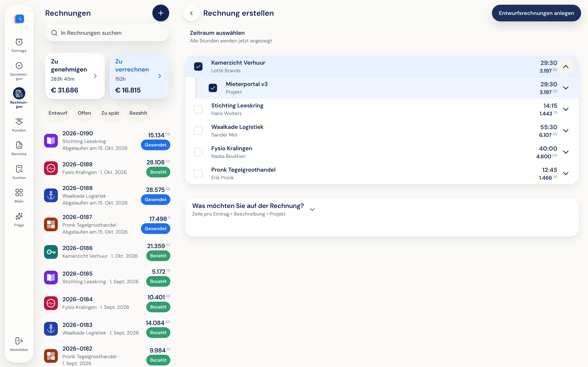The height and width of the screenshot is (367, 588).
Task: Collapse the Kamerzicht Verhuur row chevron
Action: [566, 67]
